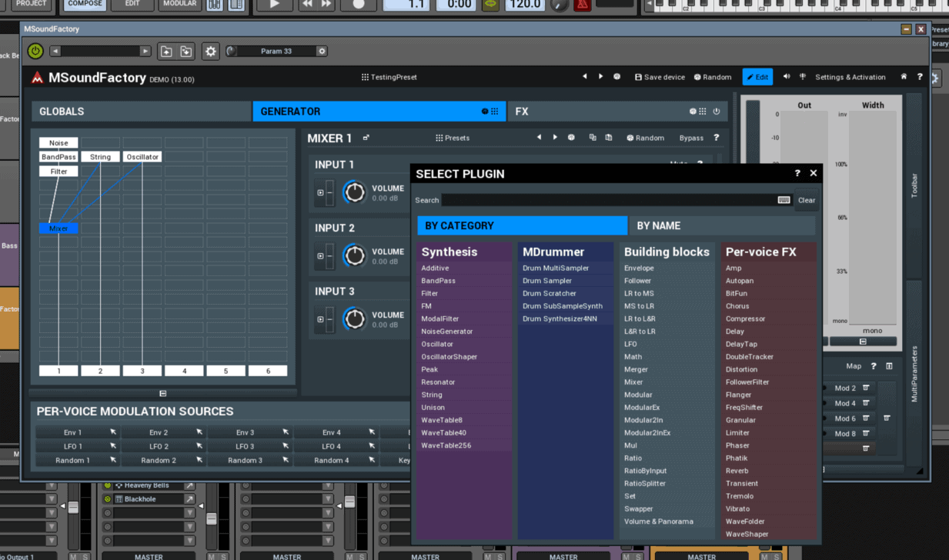Toggle the Edit mode button
Viewport: 949px width, 560px height.
coord(757,77)
